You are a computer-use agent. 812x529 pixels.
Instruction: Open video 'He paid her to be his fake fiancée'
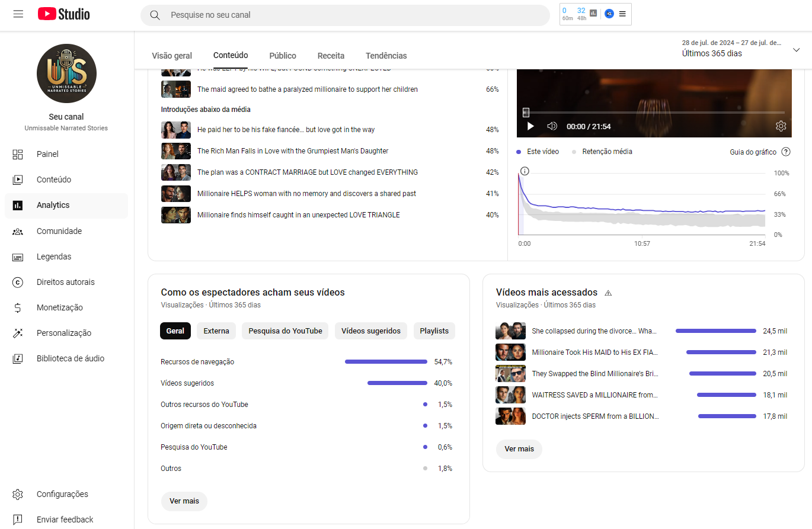tap(286, 130)
